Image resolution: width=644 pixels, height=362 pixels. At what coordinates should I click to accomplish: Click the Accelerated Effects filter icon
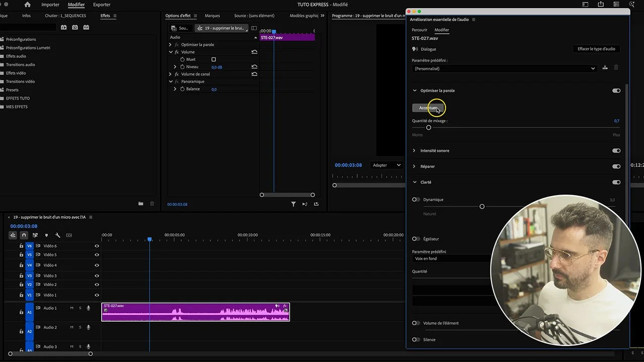tap(64, 27)
